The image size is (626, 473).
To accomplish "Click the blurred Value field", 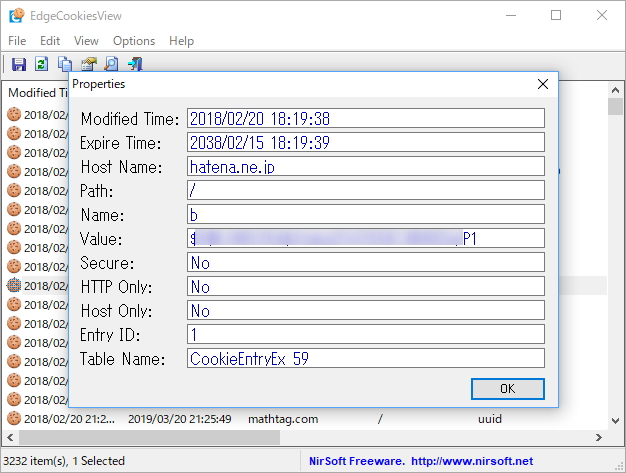I will point(366,238).
